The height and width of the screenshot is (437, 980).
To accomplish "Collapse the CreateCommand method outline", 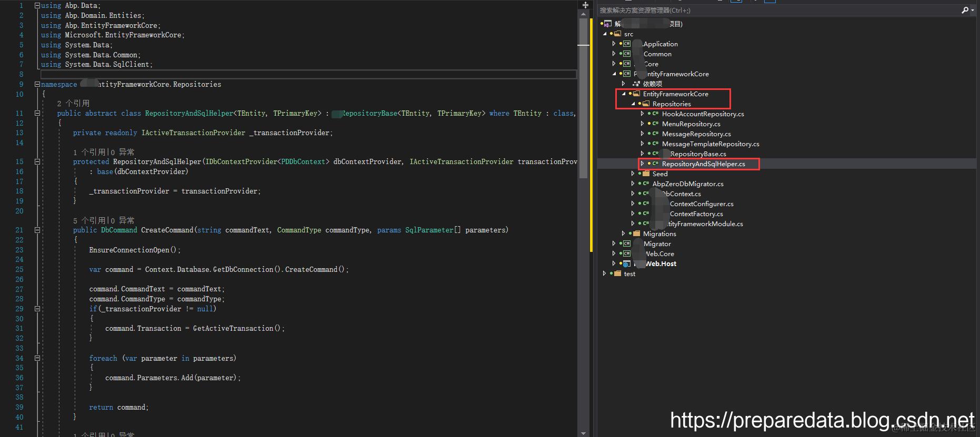I will click(37, 230).
